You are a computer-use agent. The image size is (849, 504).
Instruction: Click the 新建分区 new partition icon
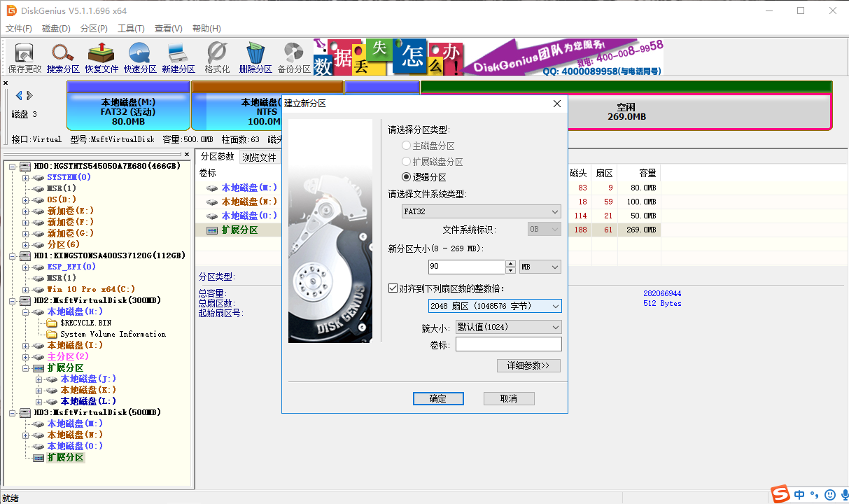tap(178, 56)
